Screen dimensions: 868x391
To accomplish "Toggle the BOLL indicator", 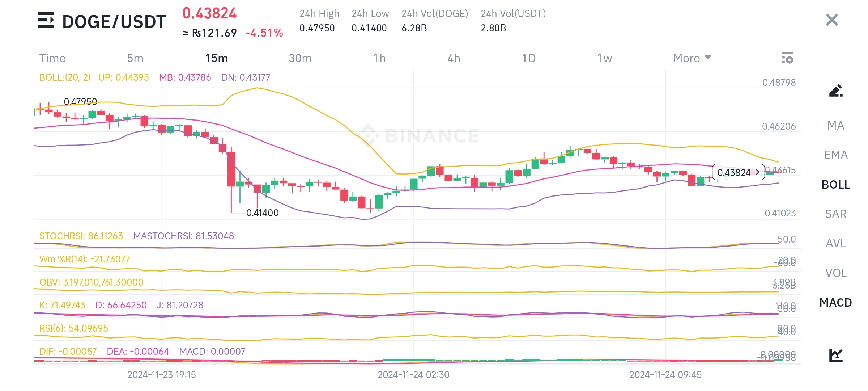I will pos(835,185).
